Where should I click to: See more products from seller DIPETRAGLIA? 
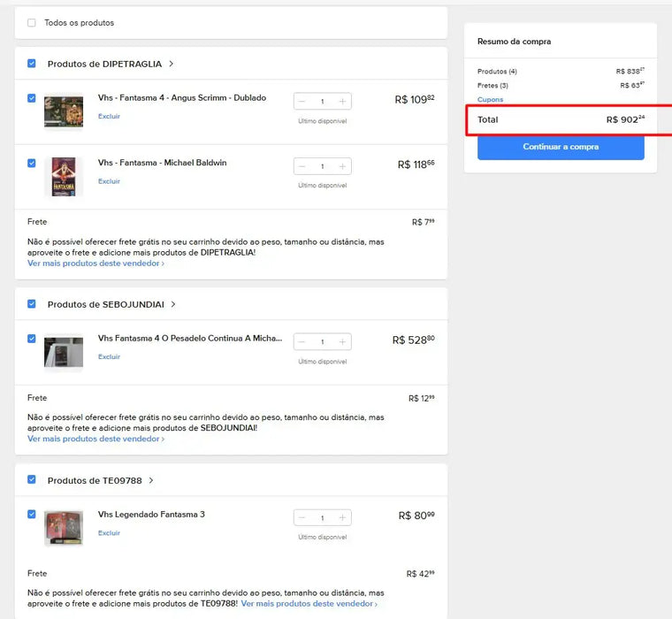click(x=95, y=264)
